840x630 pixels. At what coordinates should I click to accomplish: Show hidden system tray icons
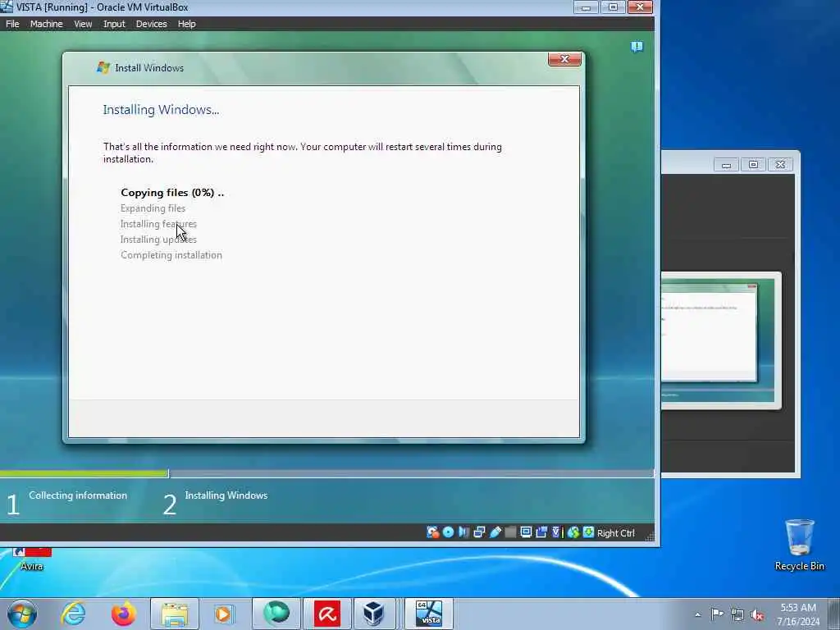coord(697,614)
